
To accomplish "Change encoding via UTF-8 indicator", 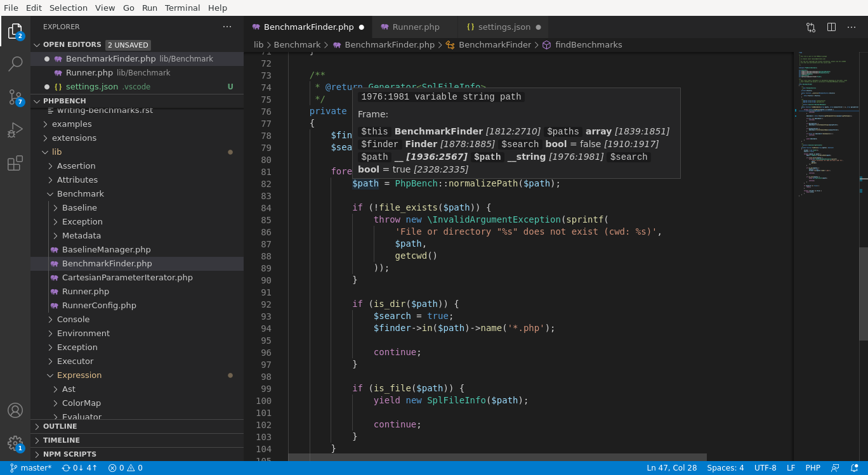I will coord(765,468).
